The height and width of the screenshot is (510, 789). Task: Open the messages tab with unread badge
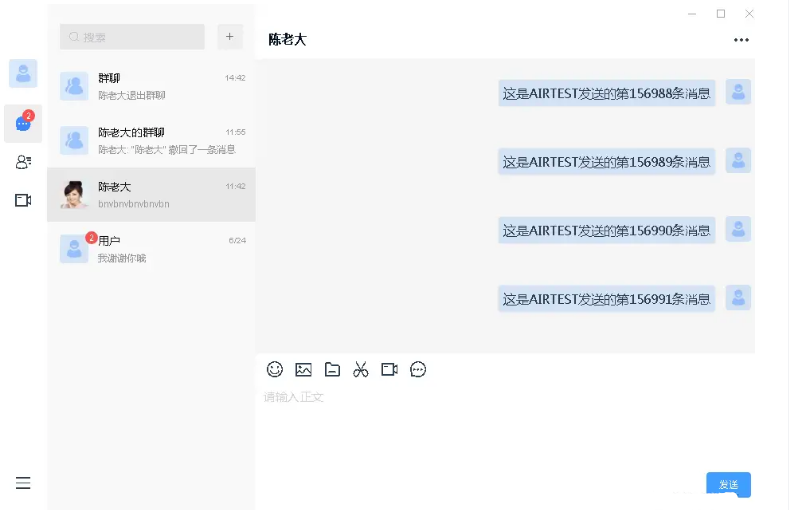(23, 123)
